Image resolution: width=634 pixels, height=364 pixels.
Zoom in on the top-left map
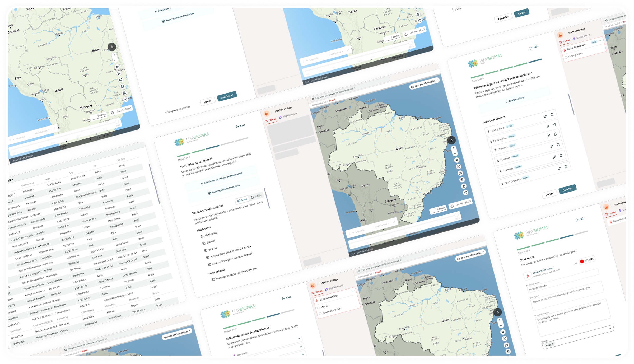114,55
